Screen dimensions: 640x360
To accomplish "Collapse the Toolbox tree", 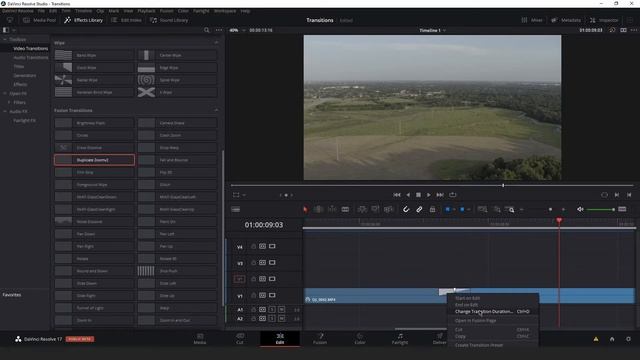I will [x=5, y=40].
